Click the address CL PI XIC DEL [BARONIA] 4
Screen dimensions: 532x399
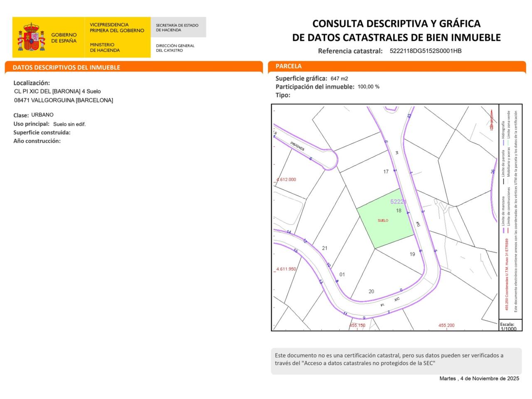pos(57,91)
